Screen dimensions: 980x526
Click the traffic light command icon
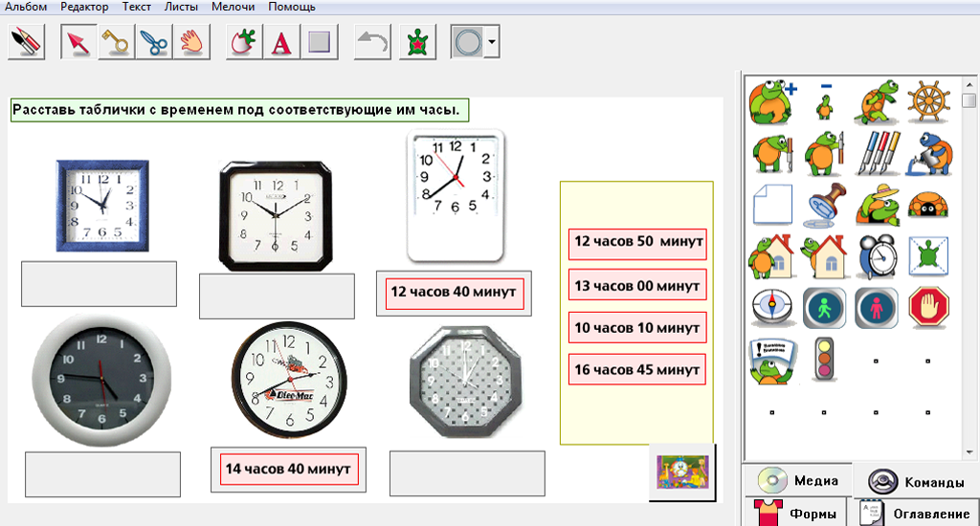(823, 360)
